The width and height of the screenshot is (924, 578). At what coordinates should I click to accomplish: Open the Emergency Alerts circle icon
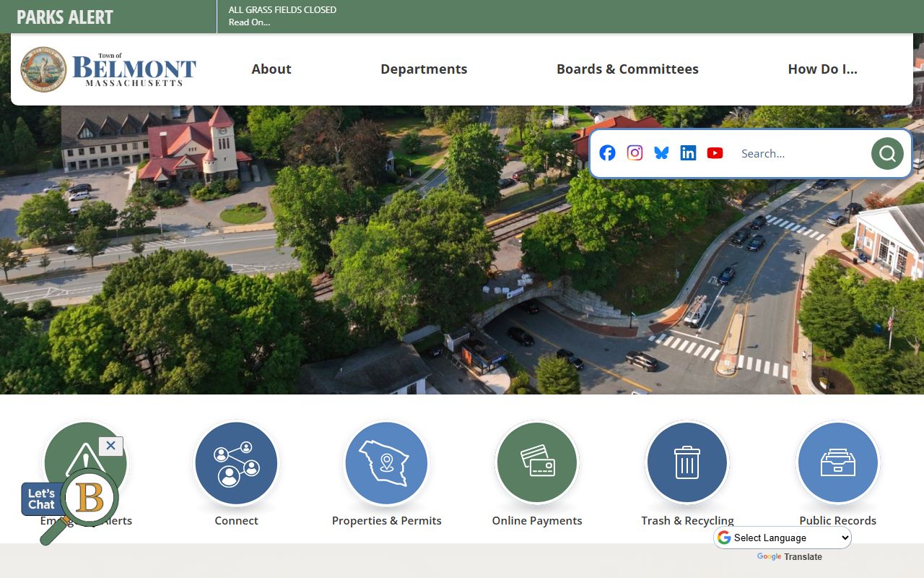tap(85, 462)
